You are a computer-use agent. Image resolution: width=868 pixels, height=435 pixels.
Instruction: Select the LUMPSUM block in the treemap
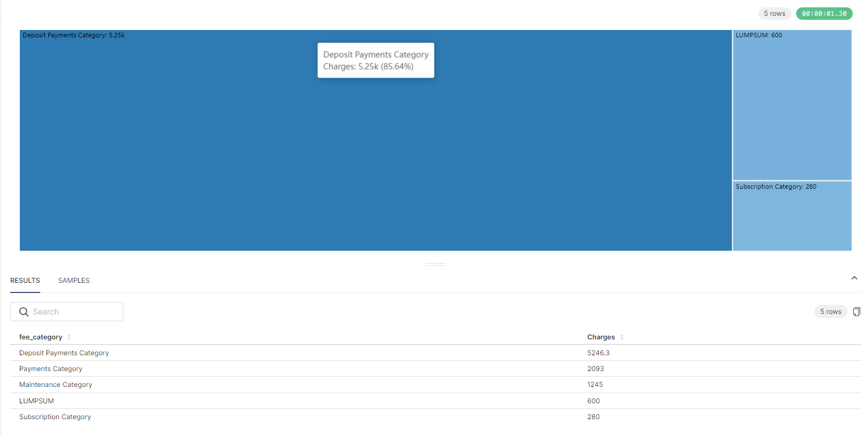point(792,105)
